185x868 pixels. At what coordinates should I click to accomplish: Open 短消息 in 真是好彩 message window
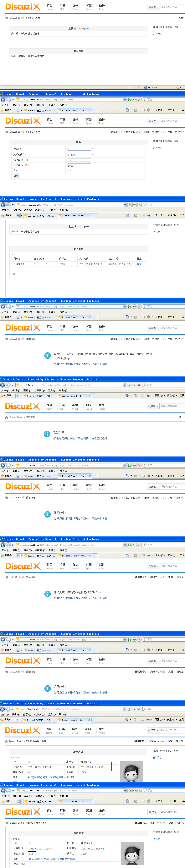(x=156, y=339)
